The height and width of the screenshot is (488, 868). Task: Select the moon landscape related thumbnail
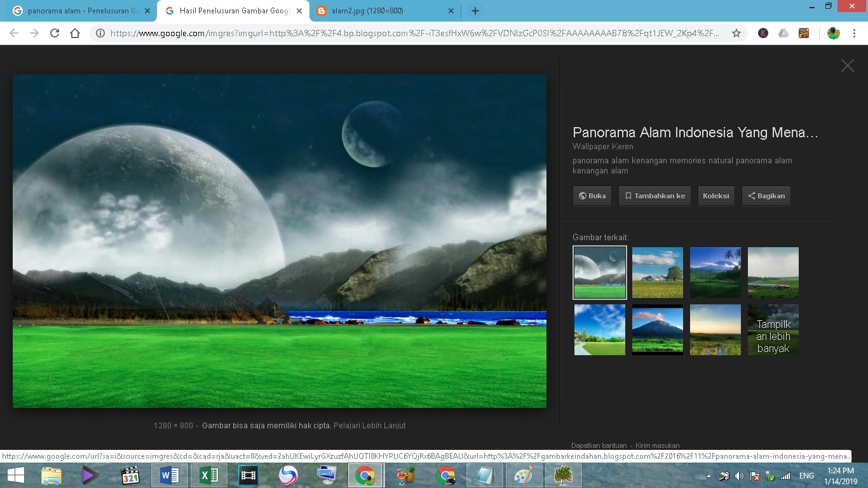(x=600, y=273)
